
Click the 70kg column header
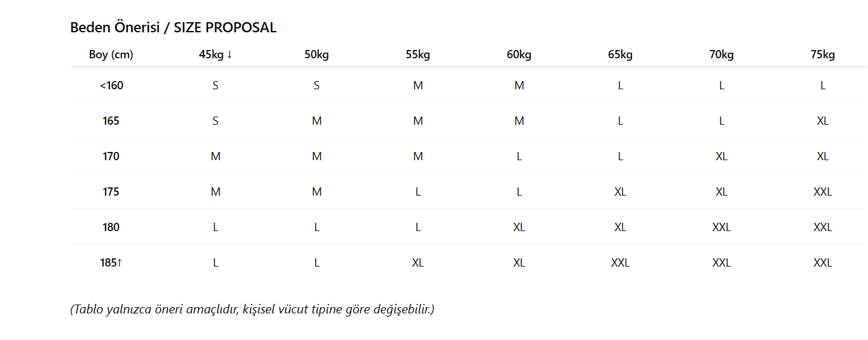pos(721,54)
